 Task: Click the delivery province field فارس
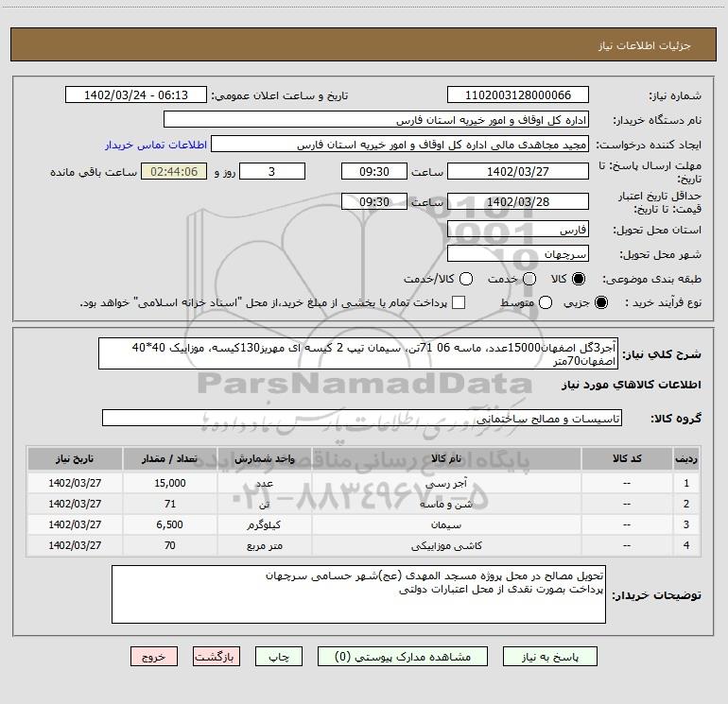[518, 229]
